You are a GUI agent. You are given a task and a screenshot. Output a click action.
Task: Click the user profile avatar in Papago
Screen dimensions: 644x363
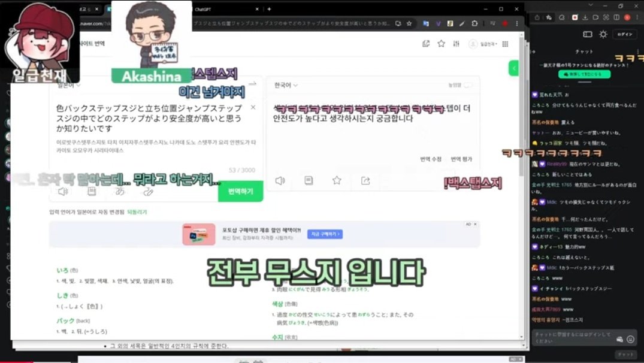point(473,44)
